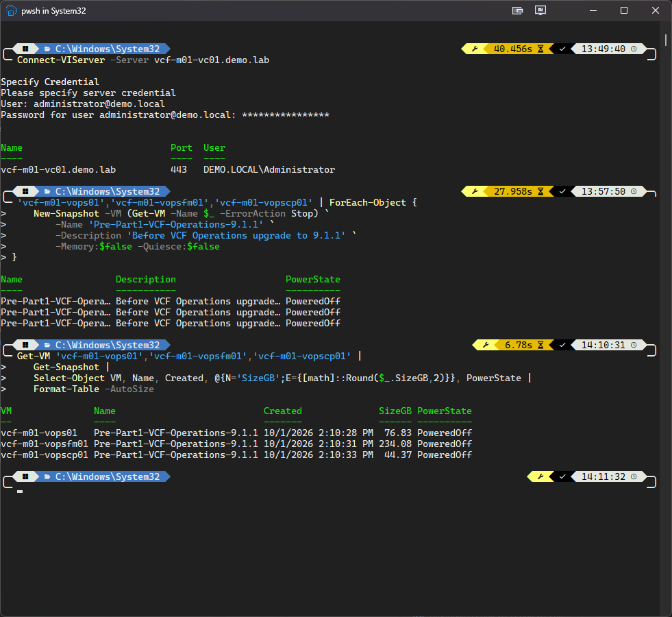The height and width of the screenshot is (617, 672).
Task: Click -Description string 'Before VCF Operations upgrade to 9.1.1'
Action: pyautogui.click(x=236, y=235)
